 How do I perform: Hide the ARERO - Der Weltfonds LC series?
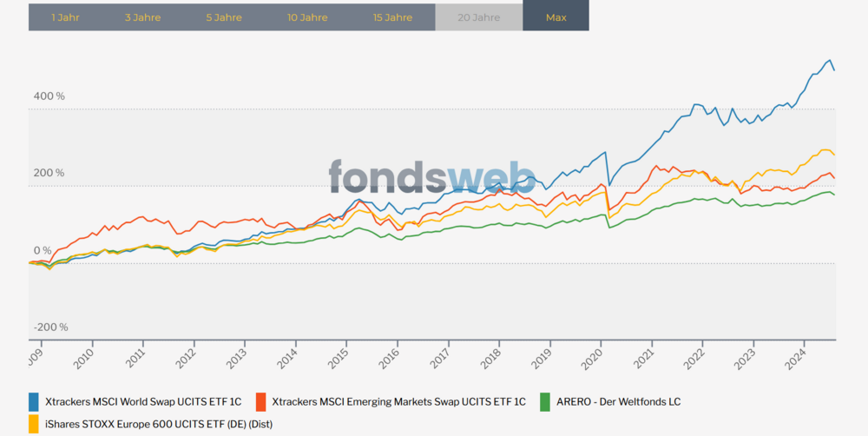click(x=618, y=402)
